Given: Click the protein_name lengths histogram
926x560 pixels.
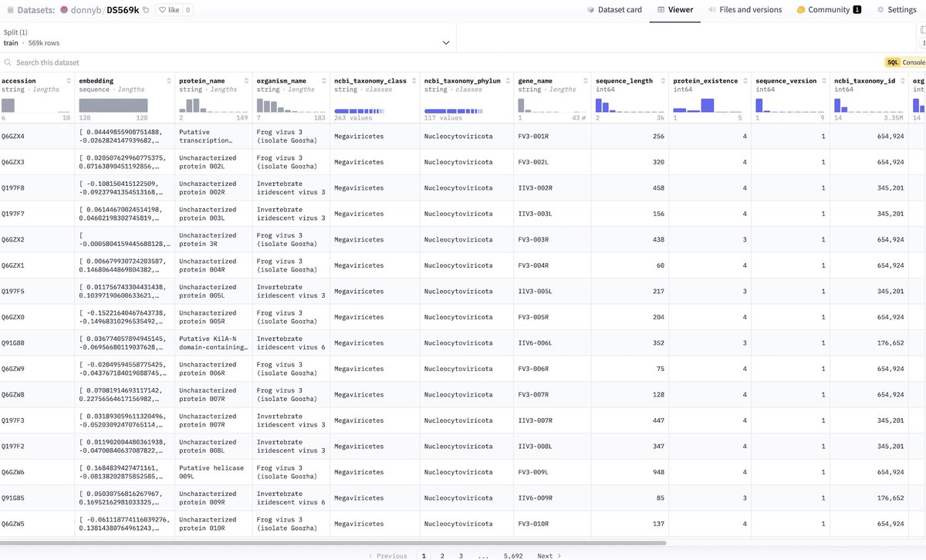Looking at the screenshot, I should [213, 105].
